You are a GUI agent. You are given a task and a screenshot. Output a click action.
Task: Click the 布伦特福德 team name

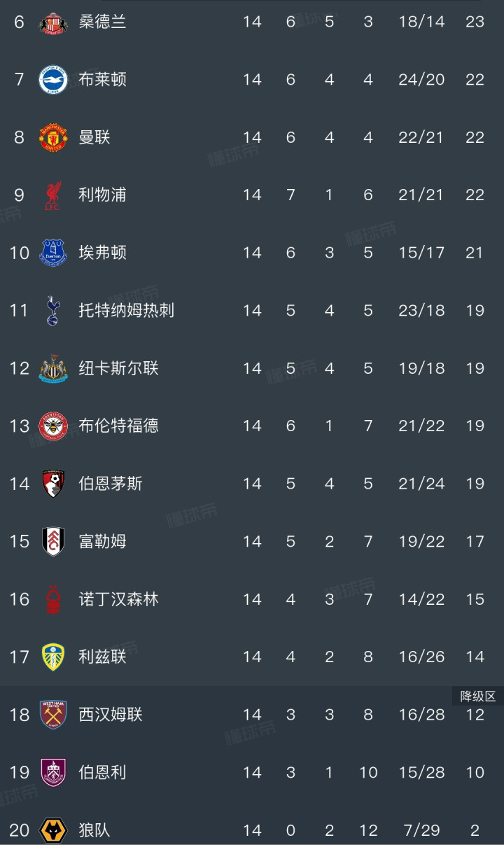118,426
